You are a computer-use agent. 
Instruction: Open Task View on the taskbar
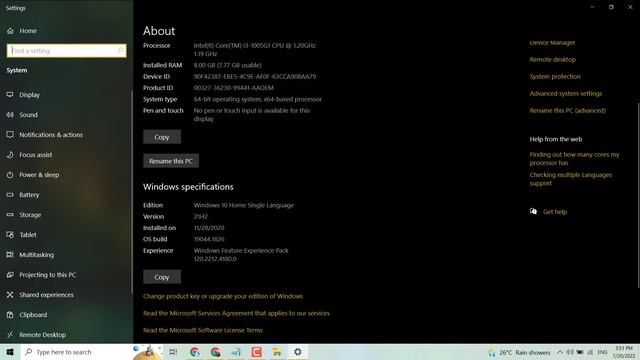[173, 352]
